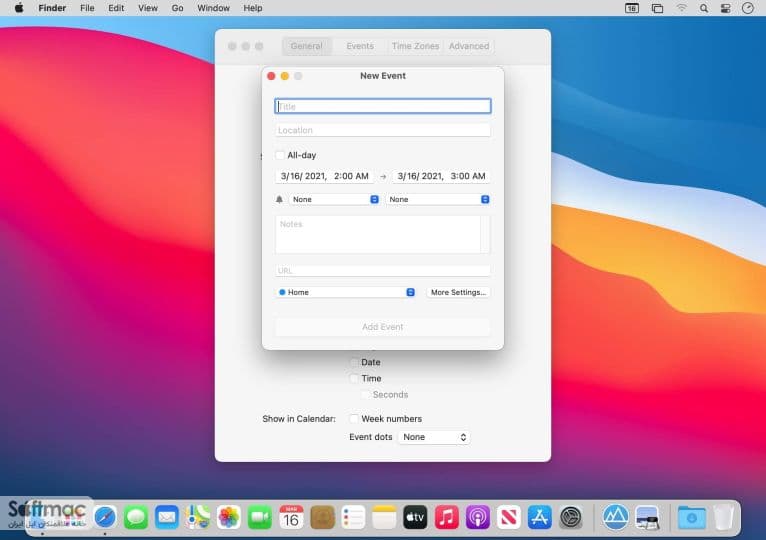766x540 pixels.
Task: Open System Preferences from the Dock
Action: pyautogui.click(x=571, y=518)
